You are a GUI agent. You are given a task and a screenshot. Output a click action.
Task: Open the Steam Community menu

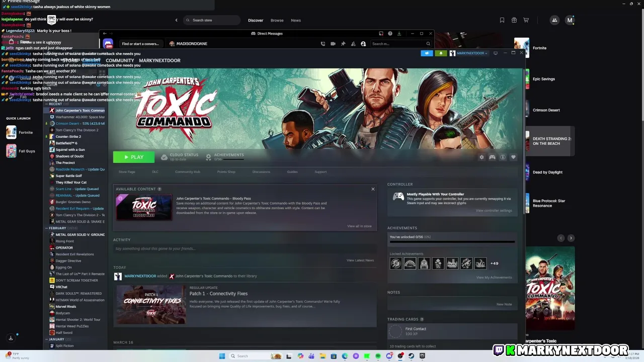120,60
